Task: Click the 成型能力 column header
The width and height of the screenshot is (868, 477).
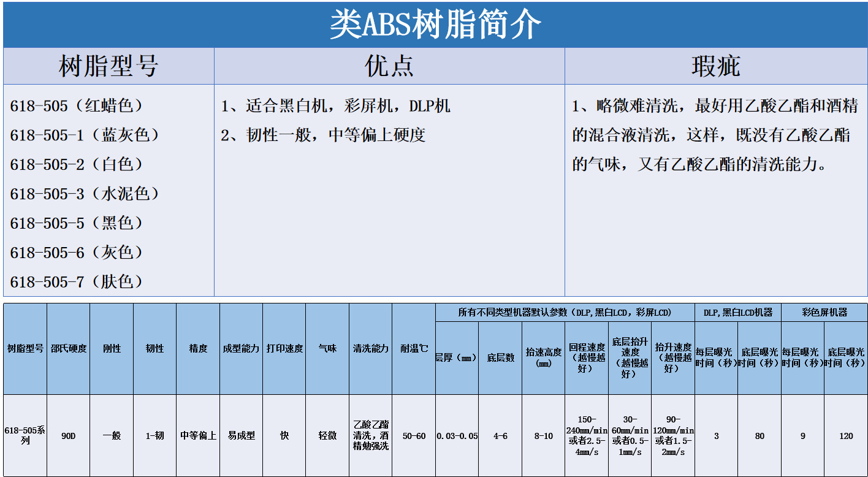Action: click(x=241, y=348)
